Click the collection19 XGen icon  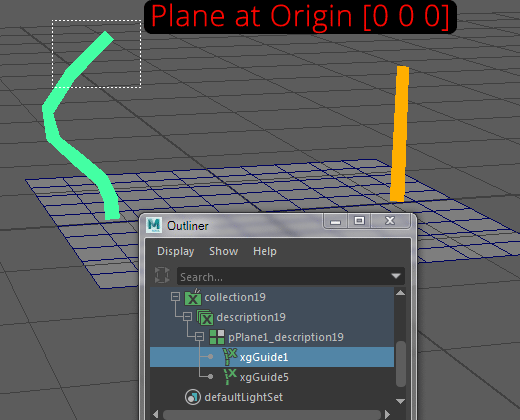193,297
